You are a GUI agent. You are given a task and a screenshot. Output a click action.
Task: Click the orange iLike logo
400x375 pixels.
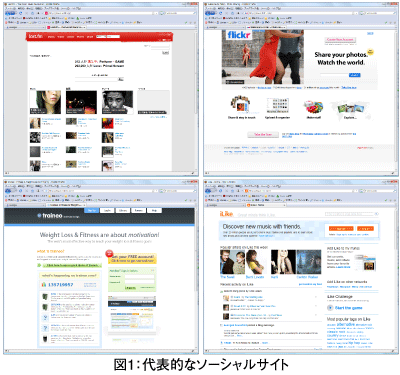[x=227, y=214]
